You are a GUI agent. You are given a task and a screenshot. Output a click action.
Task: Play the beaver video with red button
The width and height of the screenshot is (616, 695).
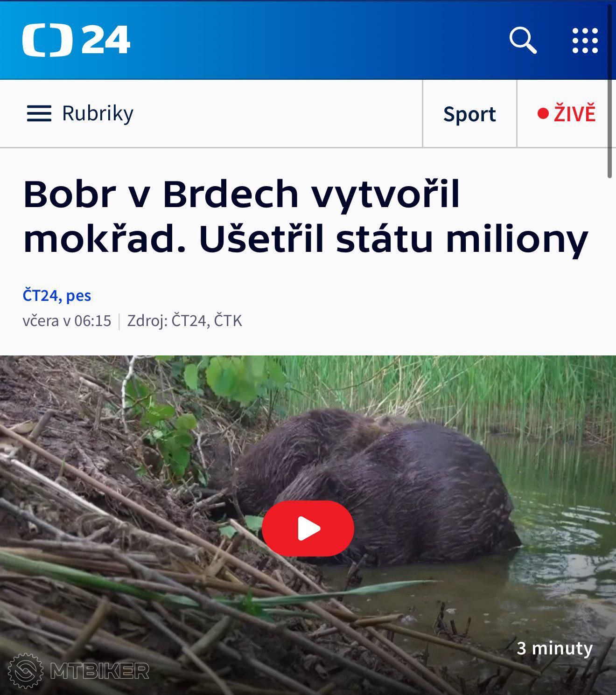308,528
